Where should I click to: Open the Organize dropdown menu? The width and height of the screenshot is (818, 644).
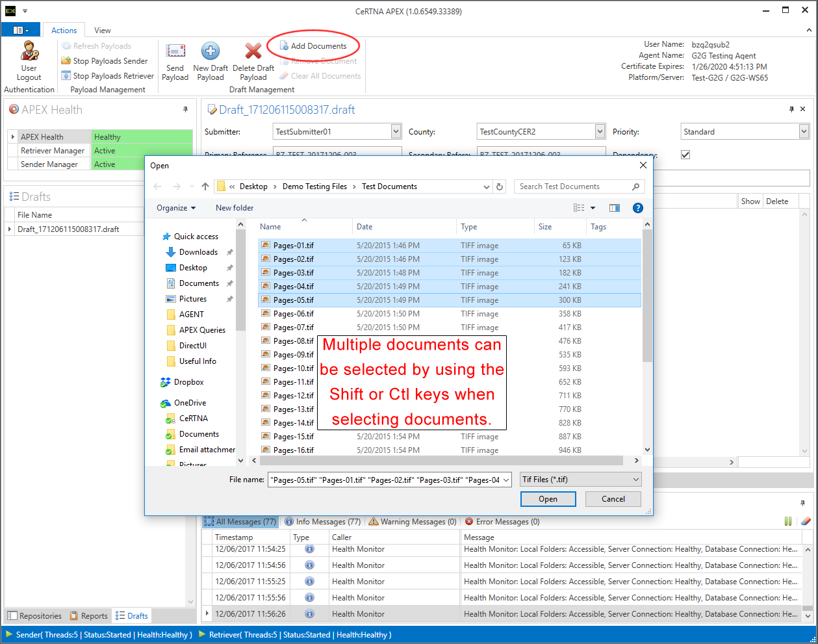(x=175, y=208)
